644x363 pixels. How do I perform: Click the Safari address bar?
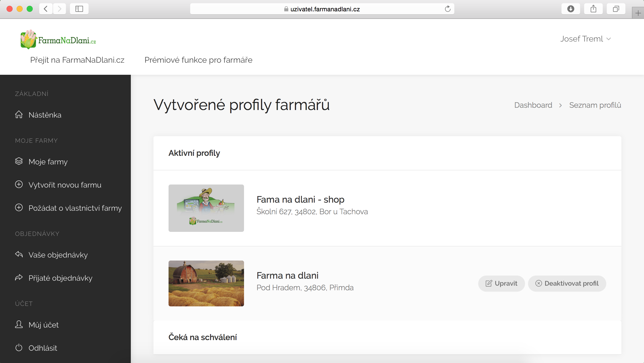(x=322, y=9)
